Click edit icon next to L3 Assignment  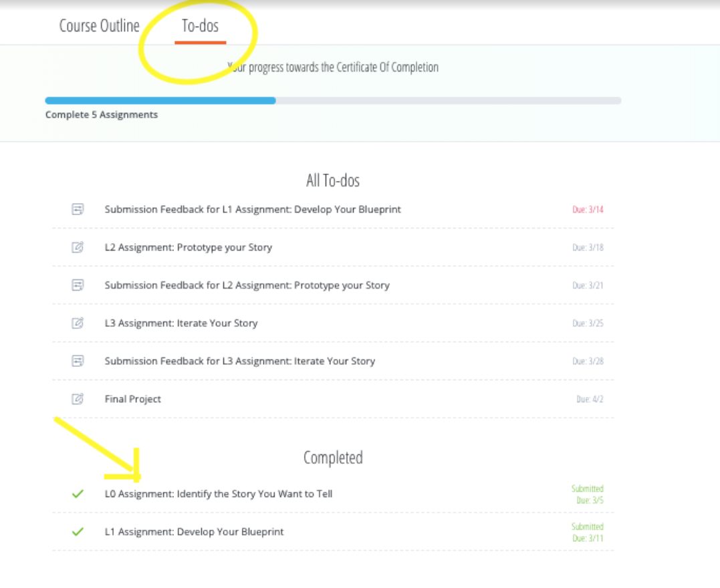78,323
